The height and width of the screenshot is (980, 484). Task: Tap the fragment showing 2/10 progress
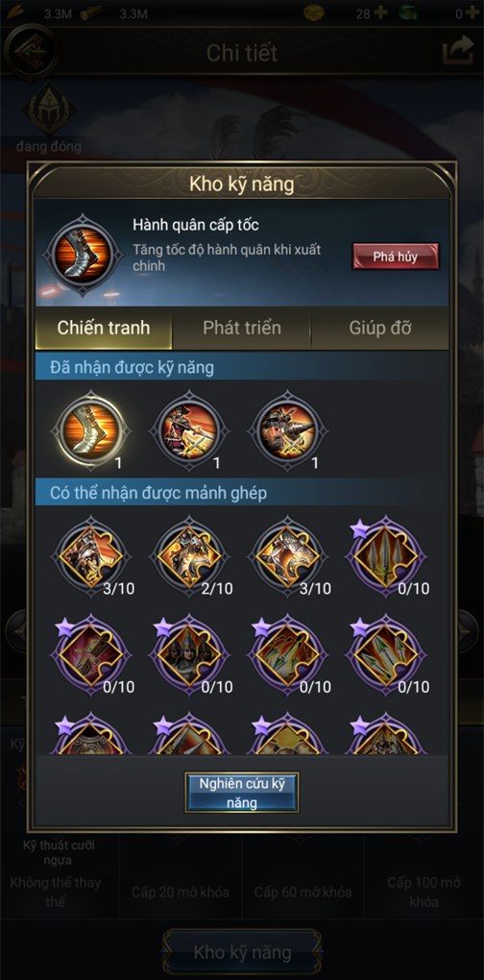tap(189, 554)
